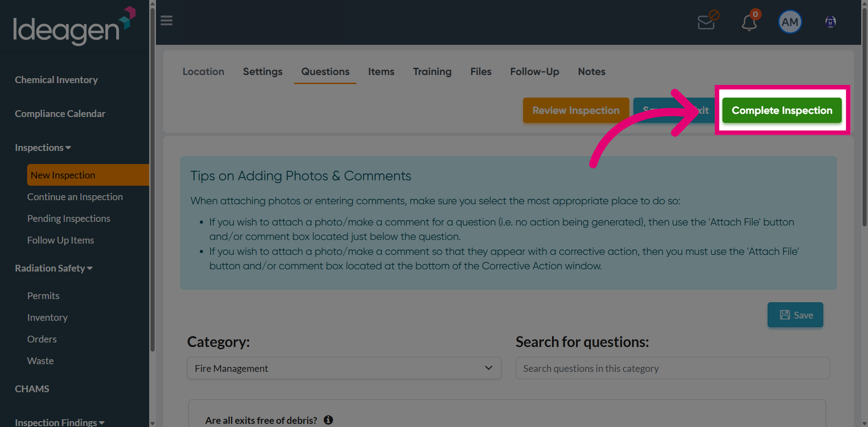The width and height of the screenshot is (868, 427).
Task: Click the Ideagen logo
Action: 74,26
